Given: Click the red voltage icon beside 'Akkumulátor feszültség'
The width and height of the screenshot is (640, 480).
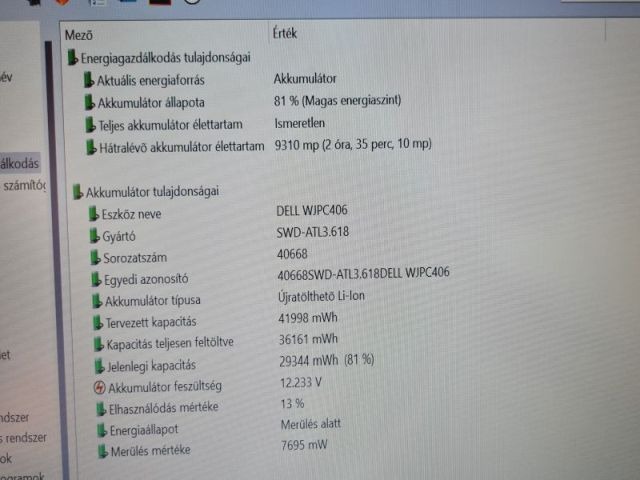Looking at the screenshot, I should [x=100, y=387].
